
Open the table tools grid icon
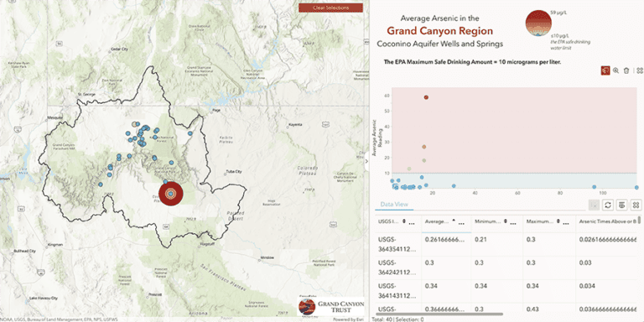point(636,205)
